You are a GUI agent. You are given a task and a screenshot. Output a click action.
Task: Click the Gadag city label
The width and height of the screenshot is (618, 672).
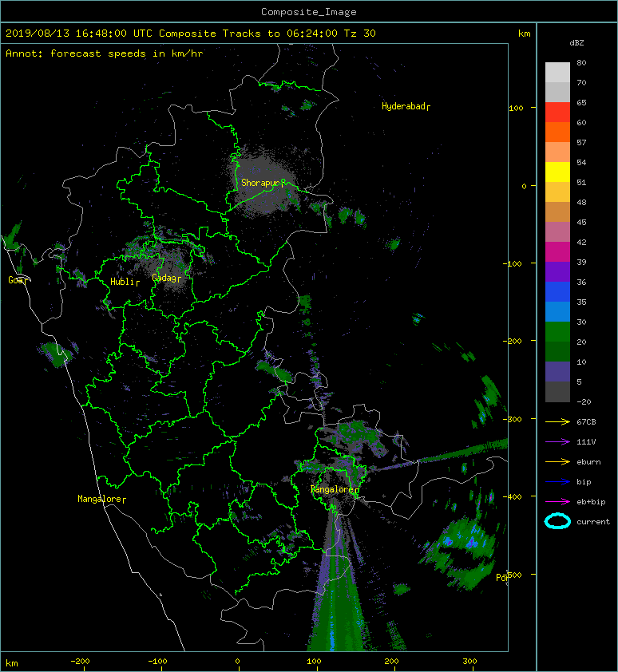(164, 278)
